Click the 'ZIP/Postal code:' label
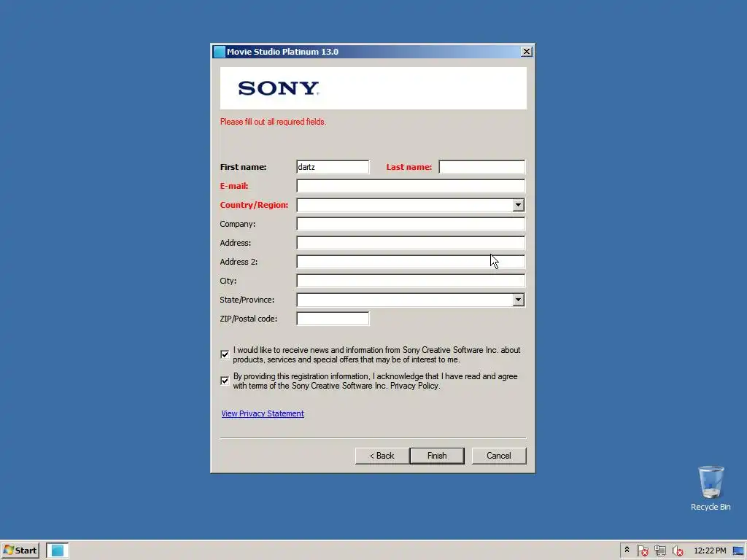747x560 pixels. (x=248, y=319)
